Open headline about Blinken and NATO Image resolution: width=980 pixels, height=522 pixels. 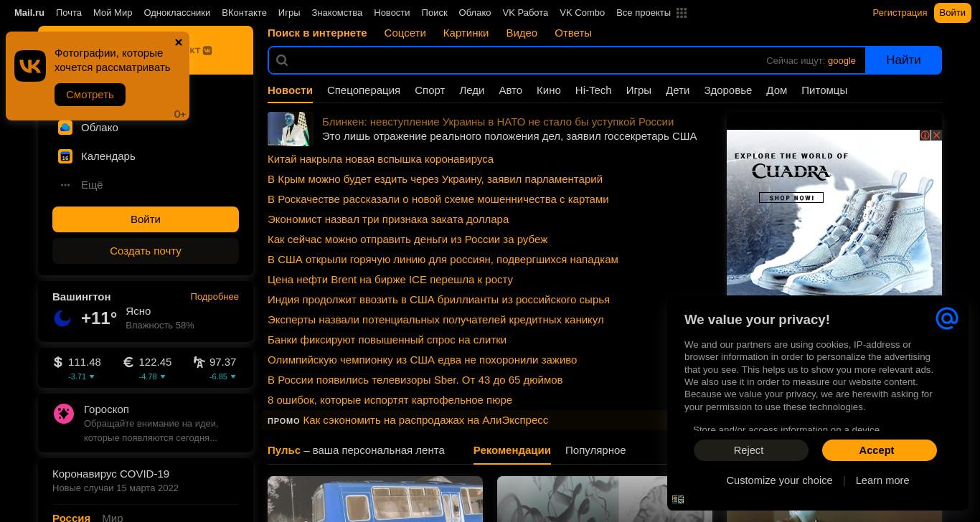(x=498, y=122)
